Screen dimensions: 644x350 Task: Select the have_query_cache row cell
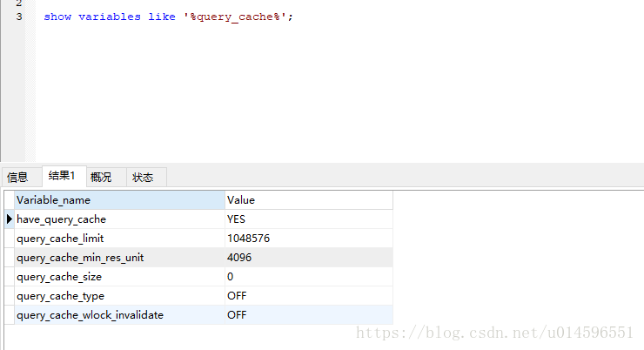click(x=119, y=219)
